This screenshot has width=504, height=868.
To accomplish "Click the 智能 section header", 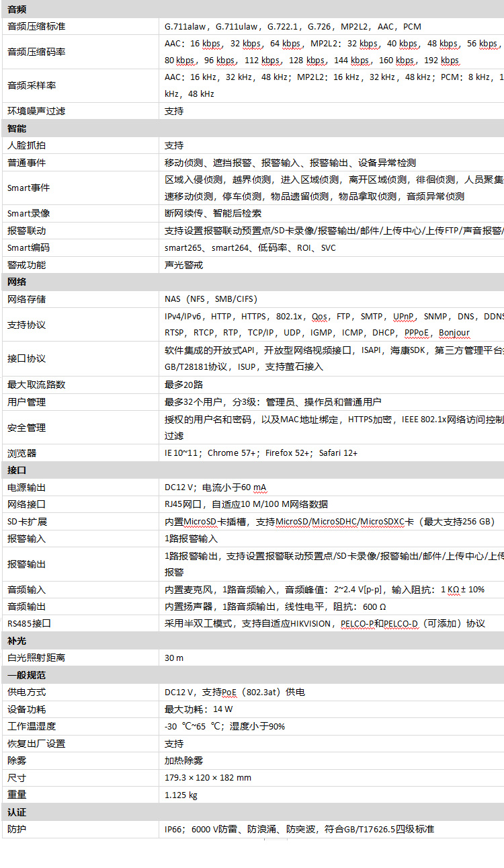I will tap(17, 128).
